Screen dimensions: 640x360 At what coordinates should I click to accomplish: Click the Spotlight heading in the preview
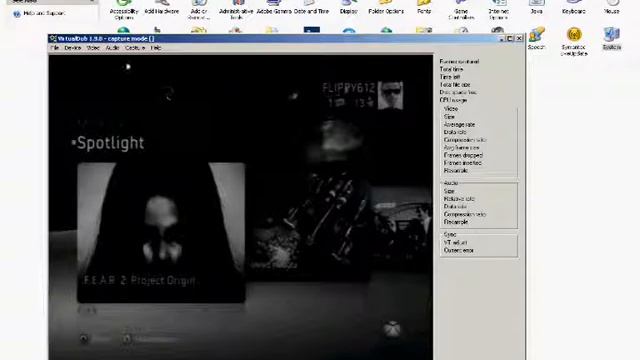click(x=110, y=143)
